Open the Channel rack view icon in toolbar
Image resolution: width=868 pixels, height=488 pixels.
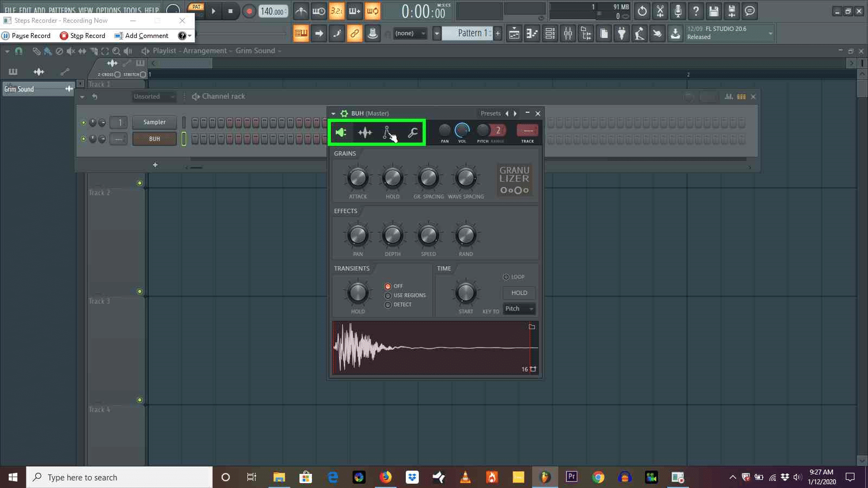click(550, 34)
